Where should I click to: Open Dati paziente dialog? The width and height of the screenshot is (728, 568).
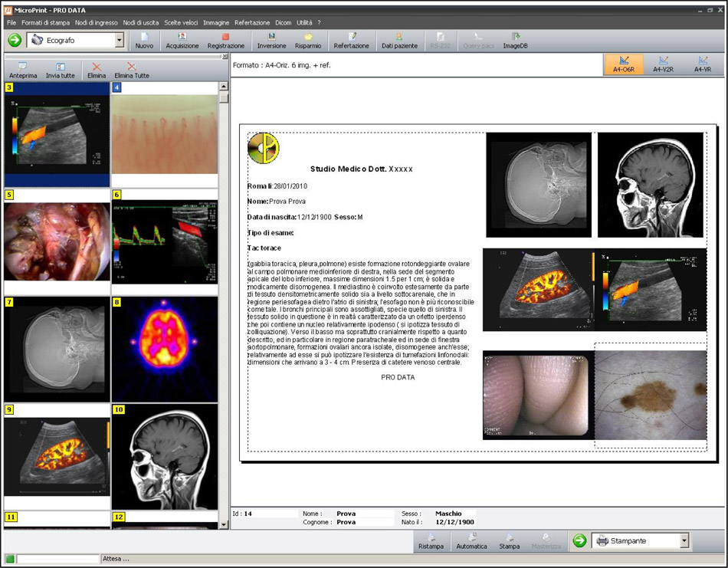click(x=399, y=41)
